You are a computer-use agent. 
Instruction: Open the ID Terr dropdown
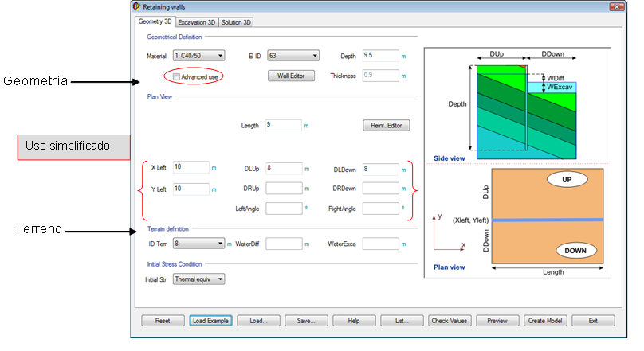tap(198, 244)
